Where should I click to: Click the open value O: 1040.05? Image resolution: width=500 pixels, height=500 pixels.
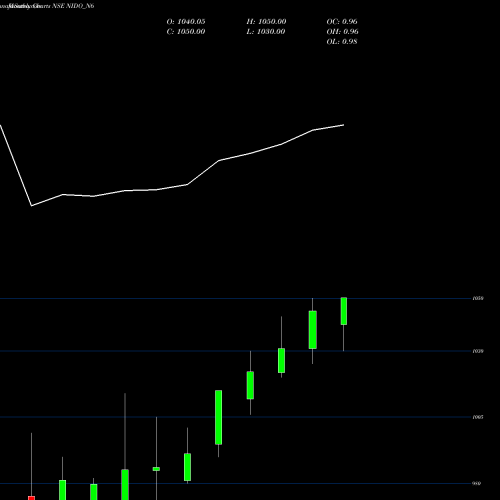(186, 22)
